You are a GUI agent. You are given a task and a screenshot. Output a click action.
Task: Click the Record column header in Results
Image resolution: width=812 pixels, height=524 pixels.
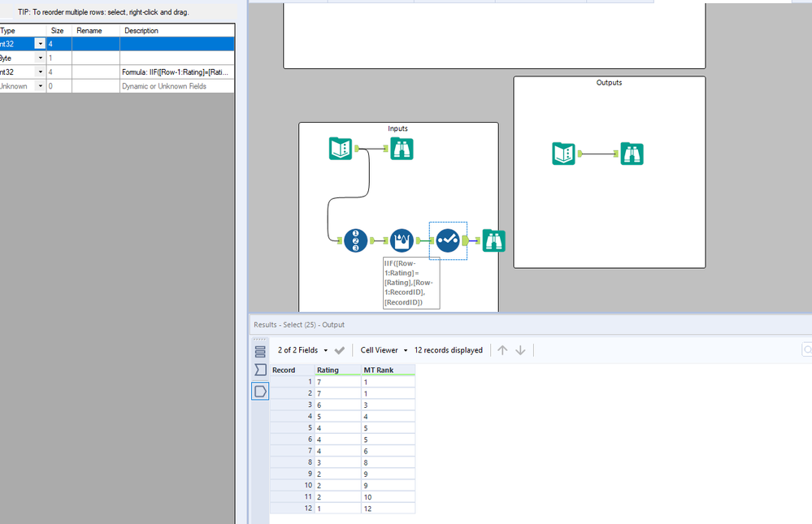pyautogui.click(x=292, y=370)
